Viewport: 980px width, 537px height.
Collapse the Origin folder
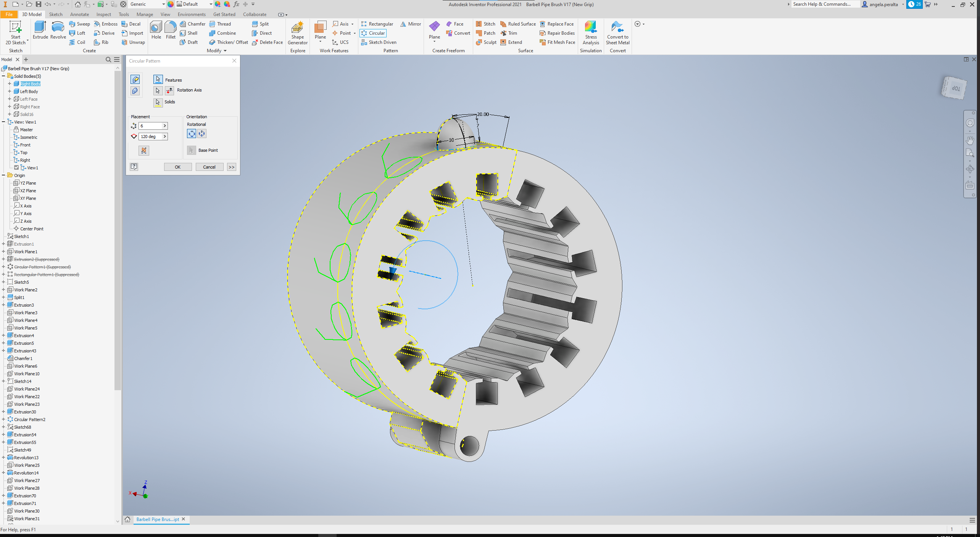pos(3,175)
